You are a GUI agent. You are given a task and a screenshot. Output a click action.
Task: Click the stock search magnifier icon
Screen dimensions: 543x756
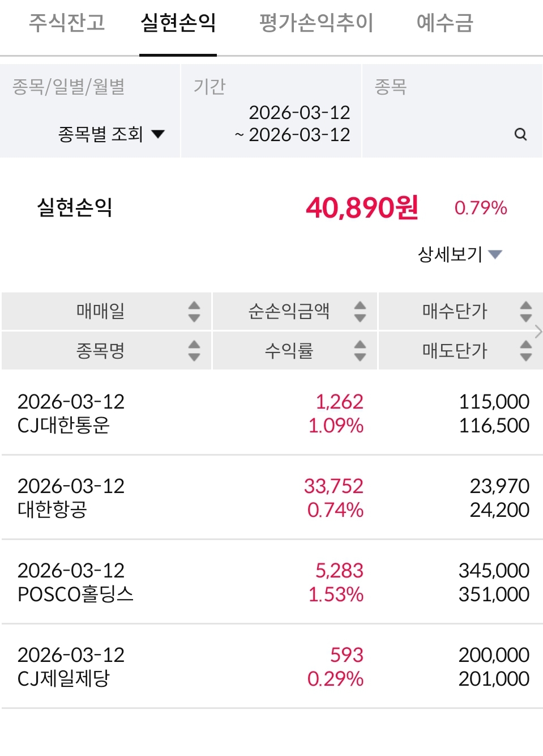(520, 134)
